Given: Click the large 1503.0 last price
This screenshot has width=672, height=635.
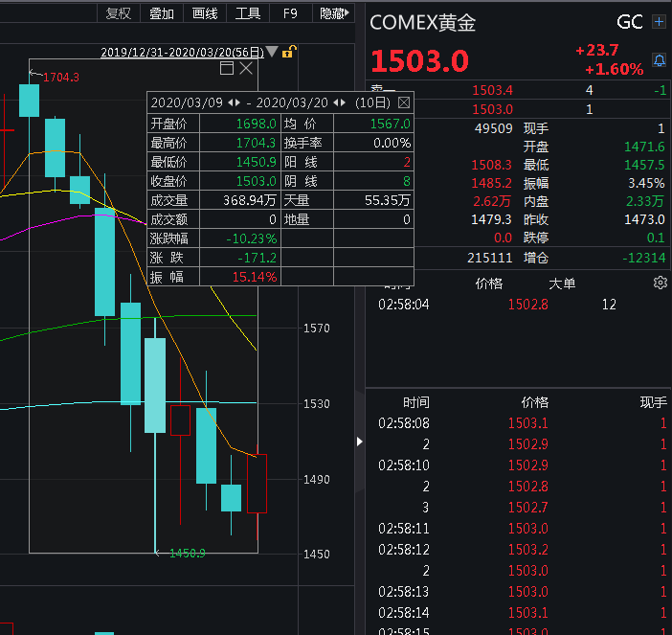Looking at the screenshot, I should pyautogui.click(x=420, y=60).
